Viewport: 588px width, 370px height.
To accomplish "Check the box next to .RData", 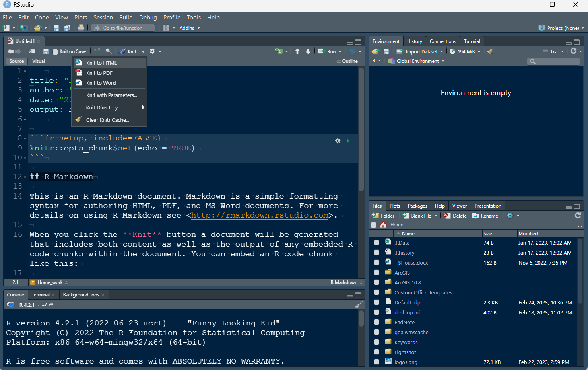I will tap(376, 243).
